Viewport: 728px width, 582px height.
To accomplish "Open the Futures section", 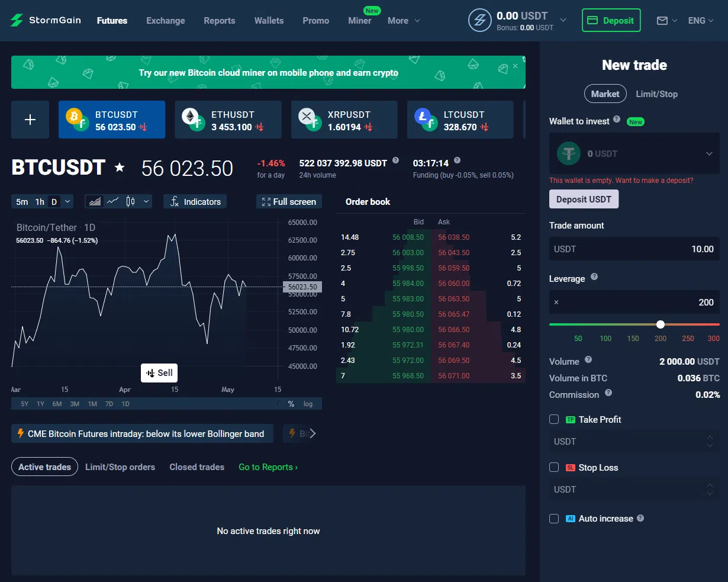I will 112,21.
